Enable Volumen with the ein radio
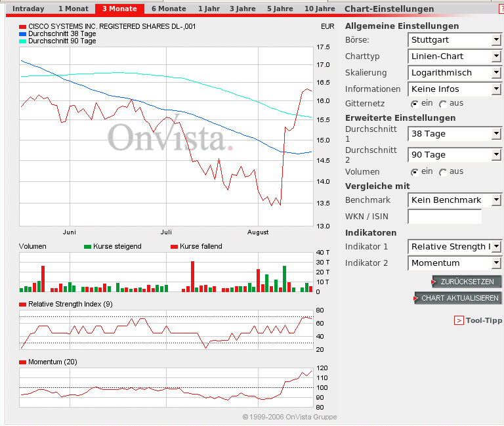Image resolution: width=504 pixels, height=426 pixels. point(415,172)
